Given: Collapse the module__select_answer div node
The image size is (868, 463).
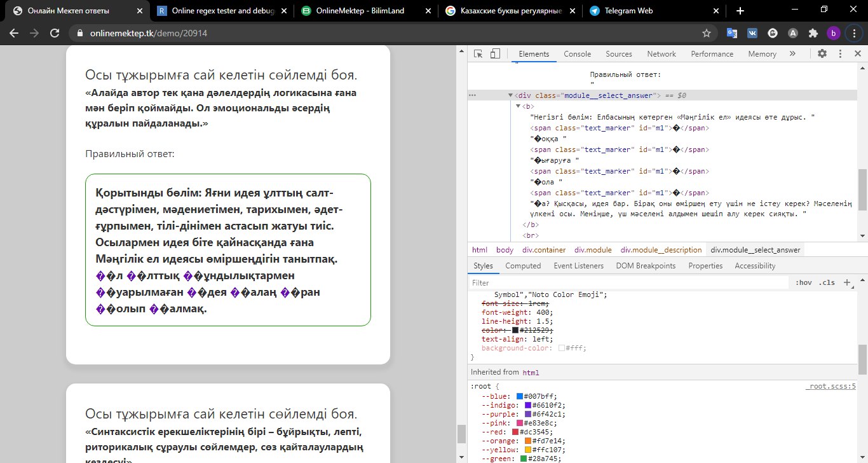Looking at the screenshot, I should point(510,95).
